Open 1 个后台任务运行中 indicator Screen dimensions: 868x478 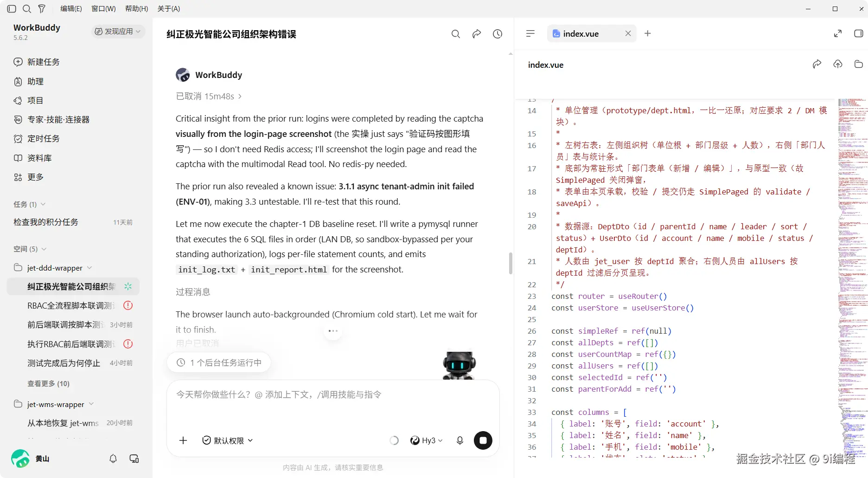[x=219, y=362]
